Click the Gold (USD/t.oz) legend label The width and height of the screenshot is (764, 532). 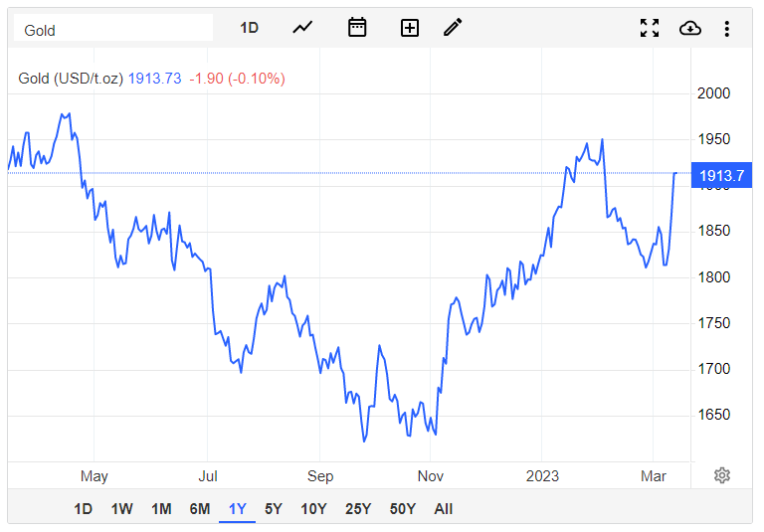tap(71, 79)
